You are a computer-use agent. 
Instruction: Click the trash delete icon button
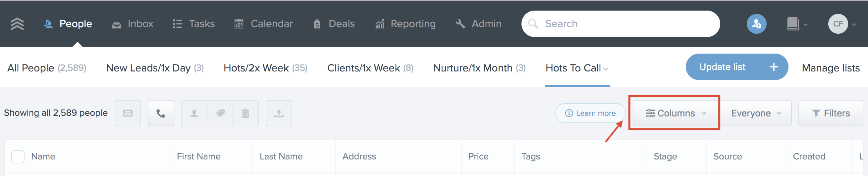[245, 113]
